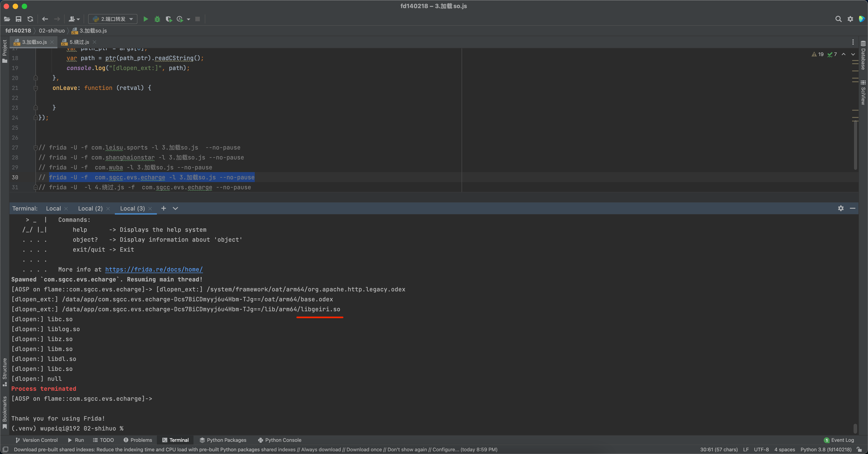The width and height of the screenshot is (868, 454).
Task: Hide the terminal panel with minimize icon
Action: pos(852,208)
